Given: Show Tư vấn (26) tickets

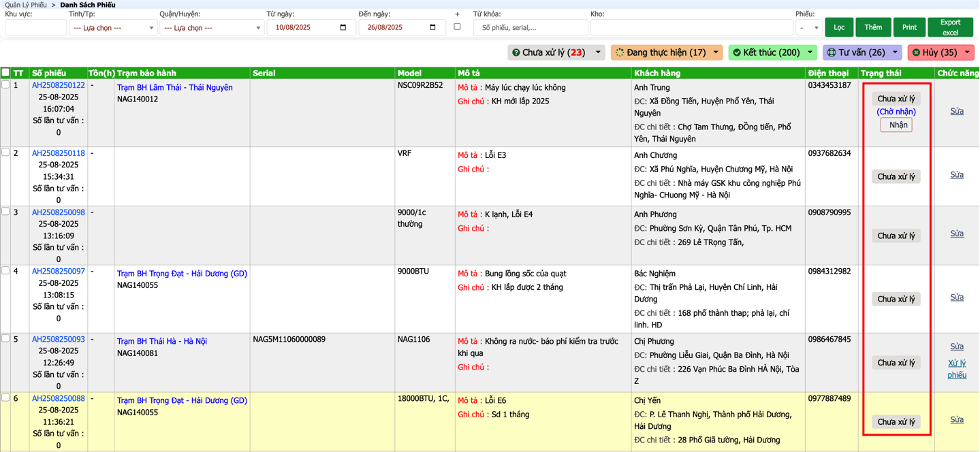Looking at the screenshot, I should (855, 52).
